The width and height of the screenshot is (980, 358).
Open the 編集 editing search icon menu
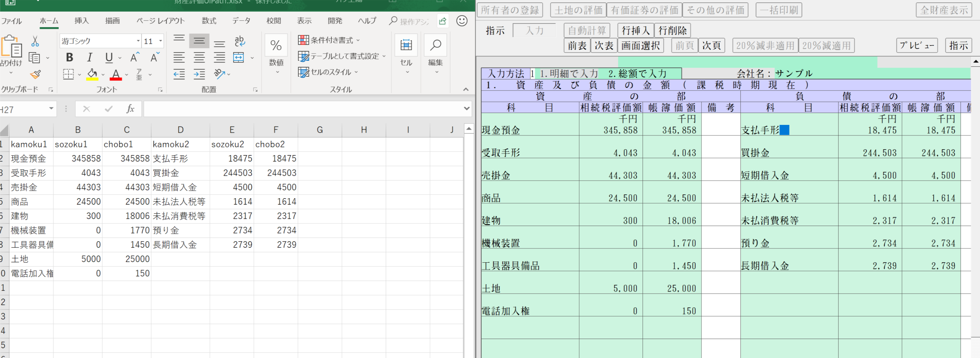(435, 55)
